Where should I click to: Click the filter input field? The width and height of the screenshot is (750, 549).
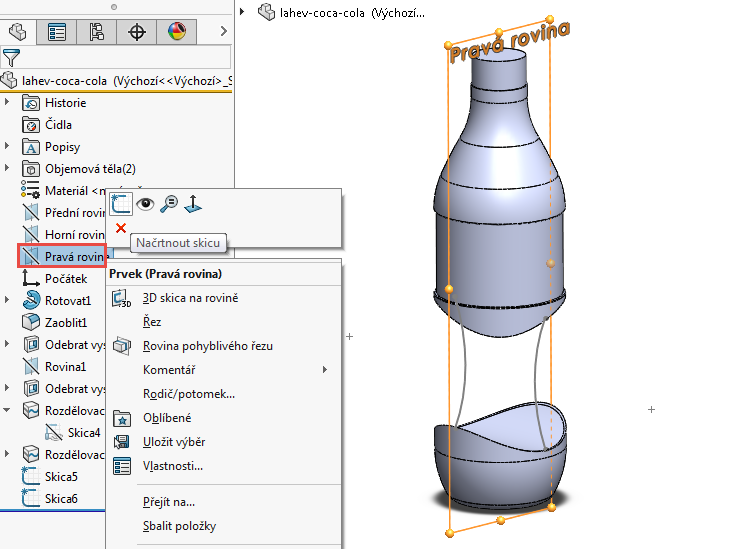(125, 57)
